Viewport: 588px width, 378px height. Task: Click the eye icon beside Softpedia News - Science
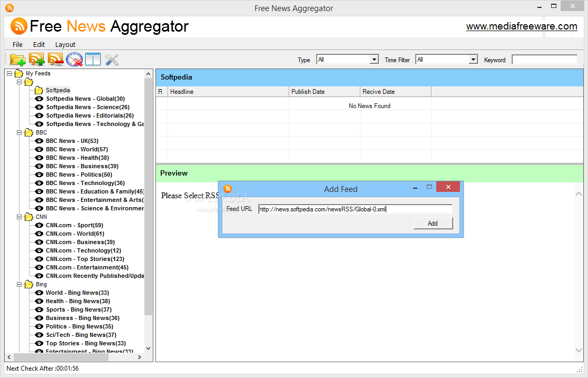39,107
